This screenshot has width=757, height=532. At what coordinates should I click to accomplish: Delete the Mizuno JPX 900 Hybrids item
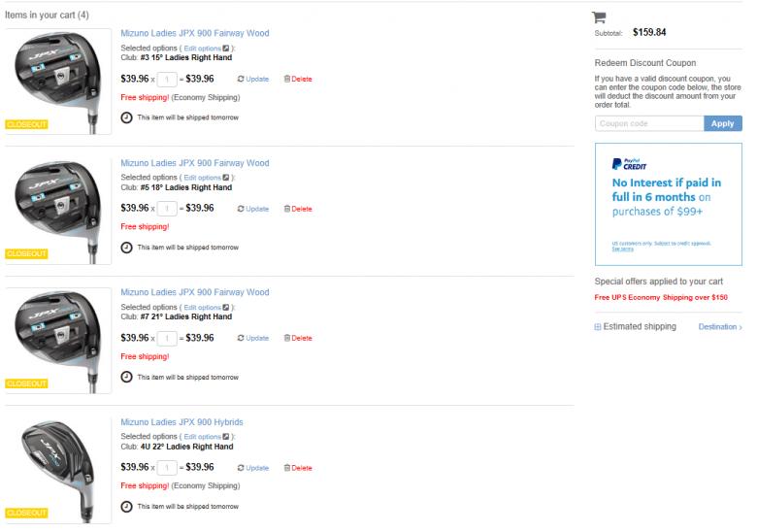(x=298, y=468)
